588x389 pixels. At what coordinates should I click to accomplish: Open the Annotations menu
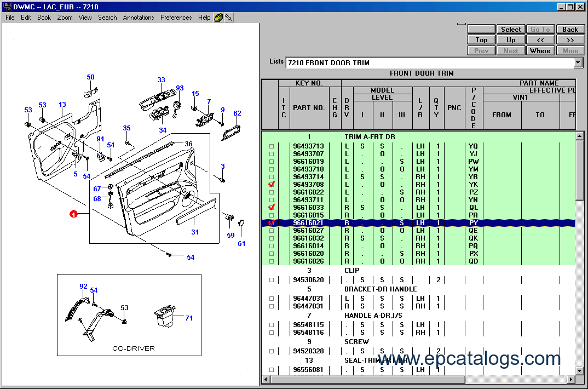click(x=139, y=18)
